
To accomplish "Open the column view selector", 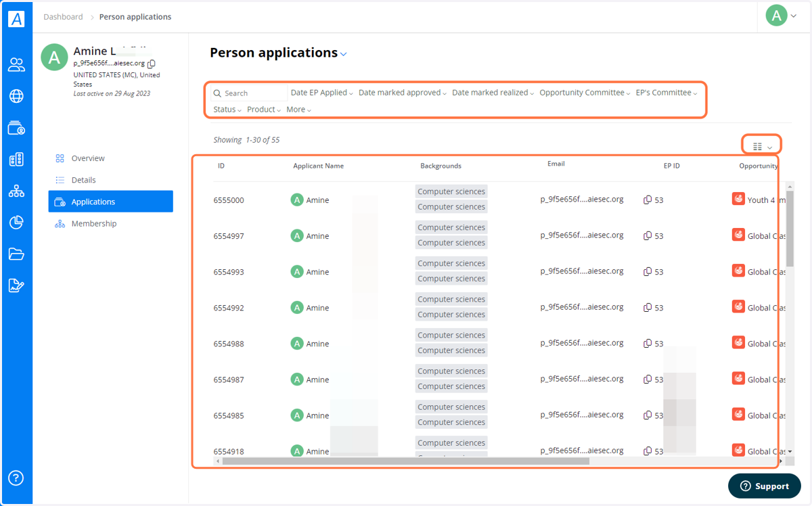I will point(762,146).
